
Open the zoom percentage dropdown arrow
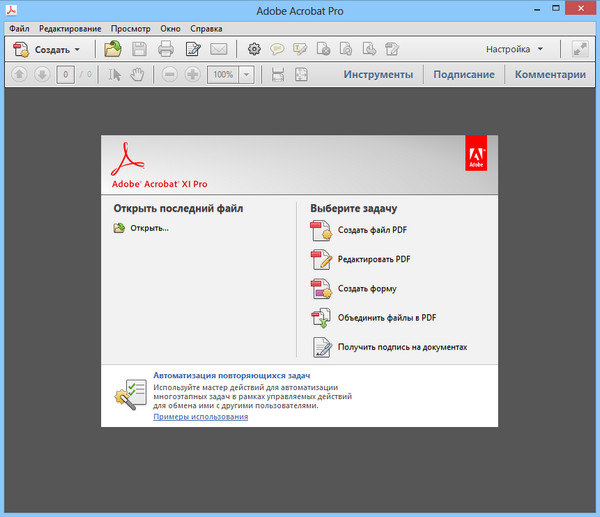[246, 75]
